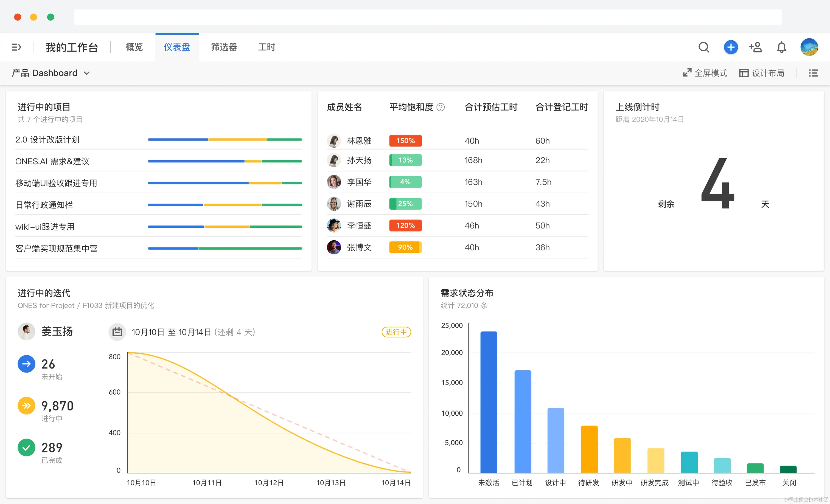830x504 pixels.
Task: Enter 全屏模式 fullscreen mode
Action: coord(705,73)
